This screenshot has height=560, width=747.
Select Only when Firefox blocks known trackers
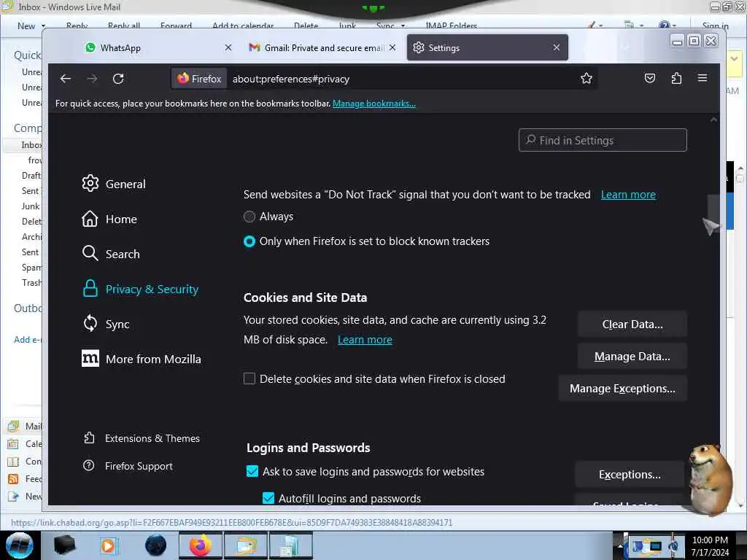[x=249, y=241]
